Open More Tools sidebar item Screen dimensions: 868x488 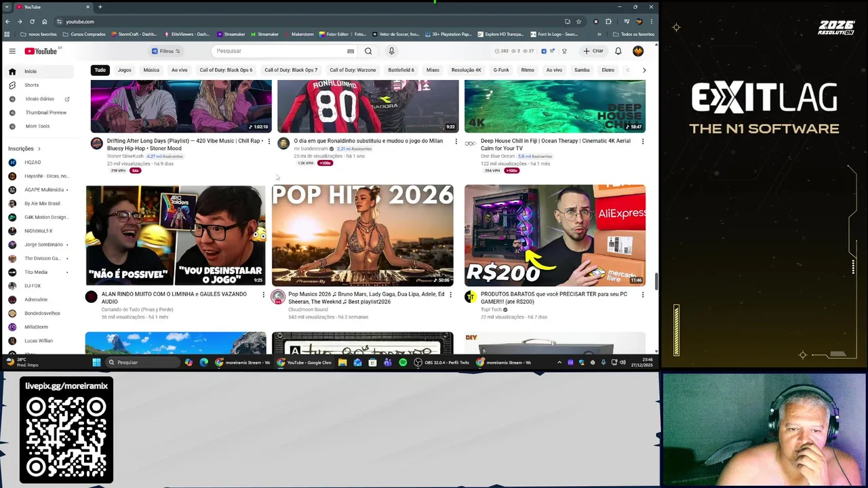click(x=39, y=126)
